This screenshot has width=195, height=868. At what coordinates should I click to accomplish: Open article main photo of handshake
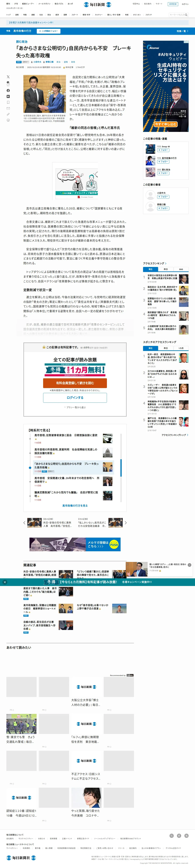[44, 94]
